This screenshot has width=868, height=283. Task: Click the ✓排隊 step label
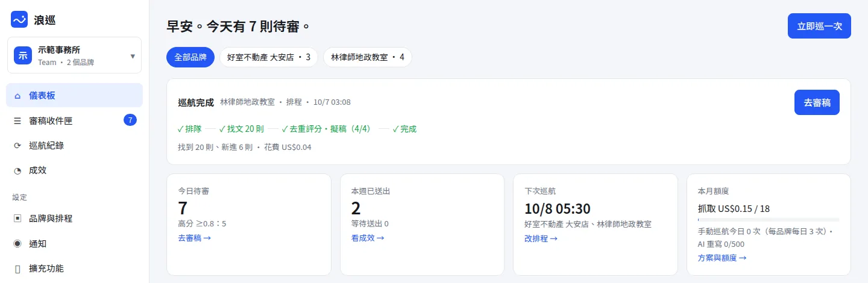pyautogui.click(x=190, y=129)
